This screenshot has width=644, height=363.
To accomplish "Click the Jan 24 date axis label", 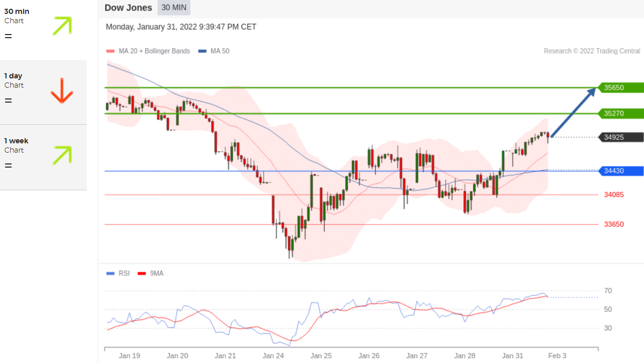I will point(273,356).
